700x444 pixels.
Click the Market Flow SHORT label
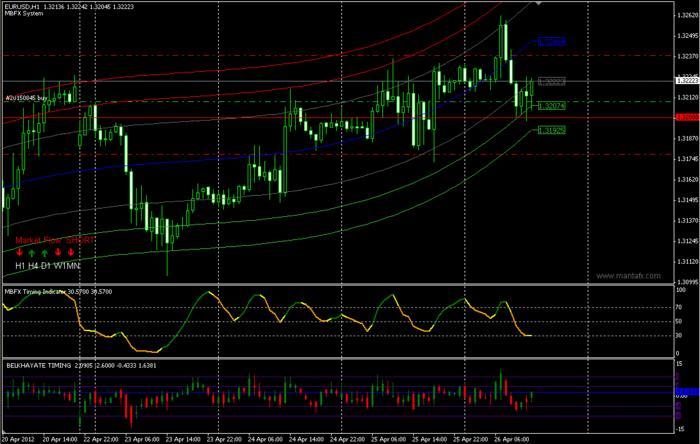(55, 240)
